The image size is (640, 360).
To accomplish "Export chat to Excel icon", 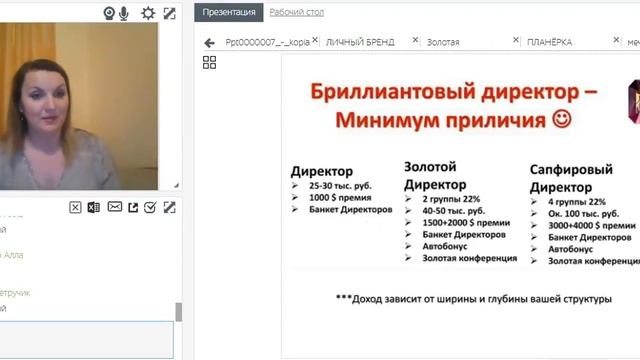I will coord(93,207).
